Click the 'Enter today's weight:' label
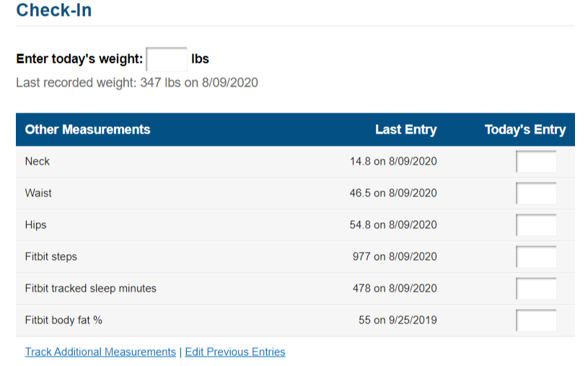588x366 pixels. (79, 59)
